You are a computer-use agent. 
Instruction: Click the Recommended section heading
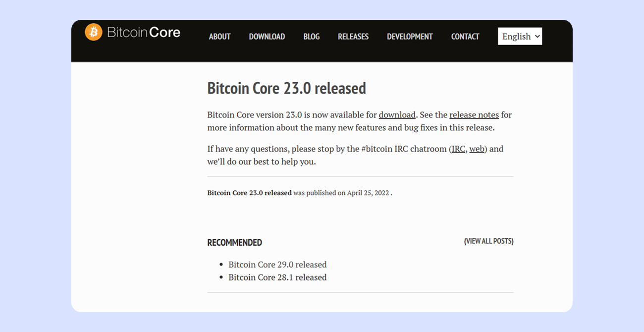click(234, 243)
